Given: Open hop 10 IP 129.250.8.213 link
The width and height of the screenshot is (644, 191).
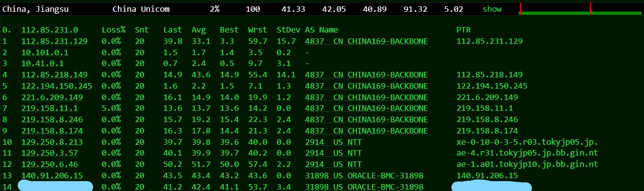Looking at the screenshot, I should (x=52, y=142).
